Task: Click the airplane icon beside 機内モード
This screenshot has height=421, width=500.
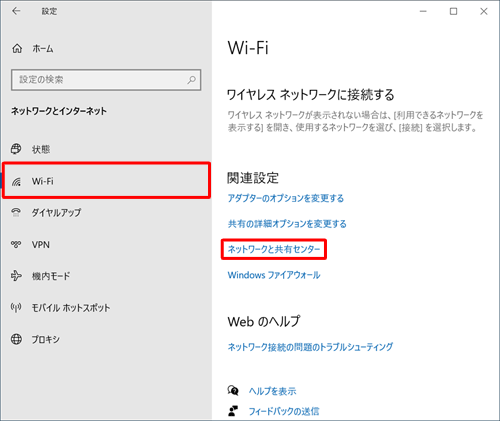Action: click(16, 276)
